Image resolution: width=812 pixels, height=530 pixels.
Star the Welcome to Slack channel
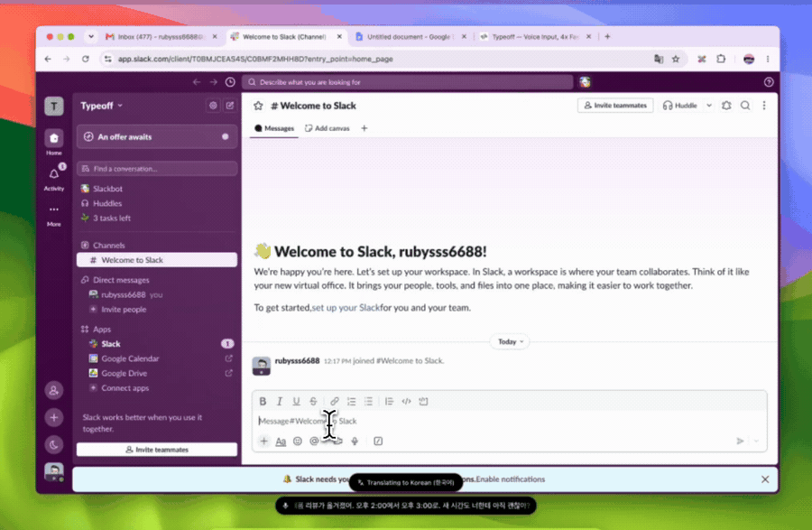click(x=258, y=106)
